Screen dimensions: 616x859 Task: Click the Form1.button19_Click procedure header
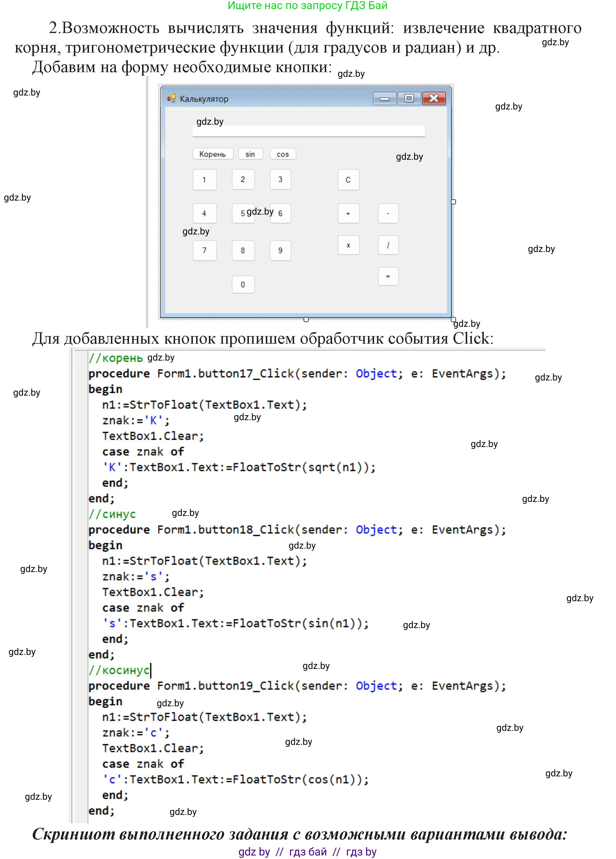pyautogui.click(x=297, y=686)
